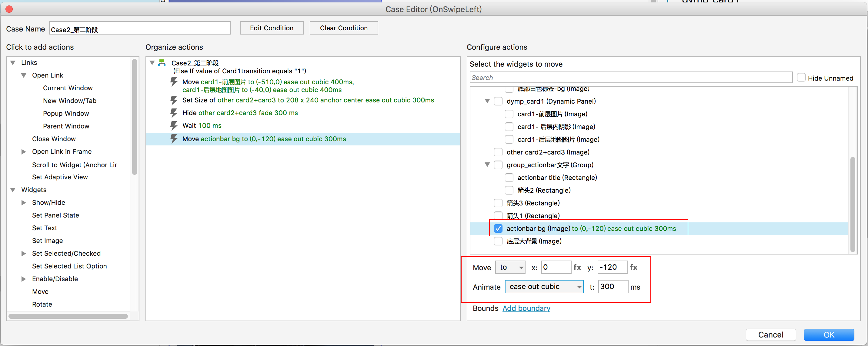Select the Rotate action in list
Viewport: 868px width, 346px height.
point(42,304)
